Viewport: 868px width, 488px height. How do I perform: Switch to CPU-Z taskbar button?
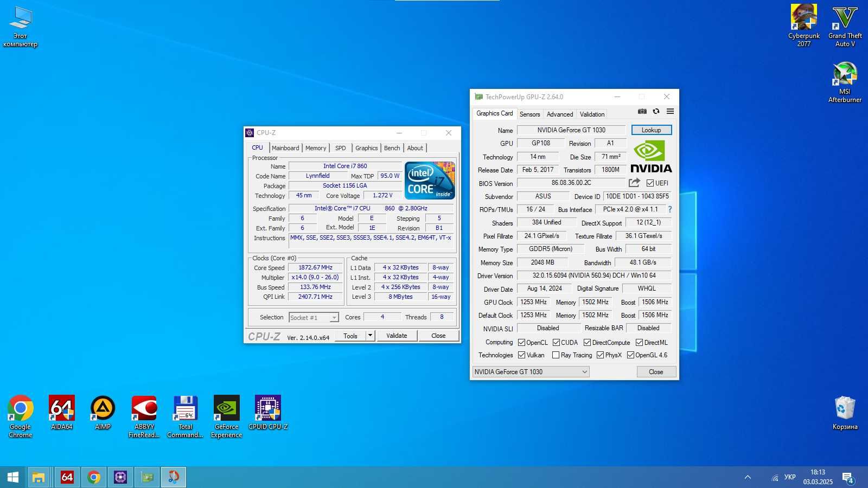click(120, 477)
